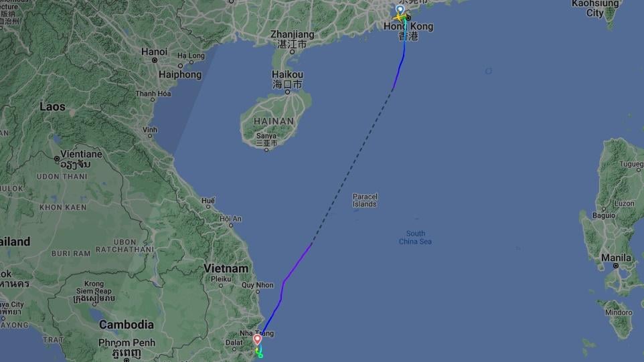The height and width of the screenshot is (362, 644).
Task: Select the red destination pin near Nha Trang
Action: [257, 339]
